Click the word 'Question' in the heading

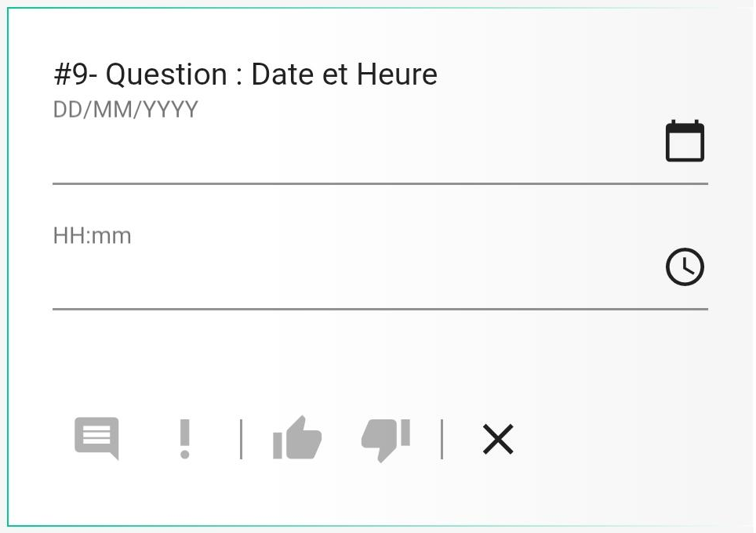coord(166,75)
